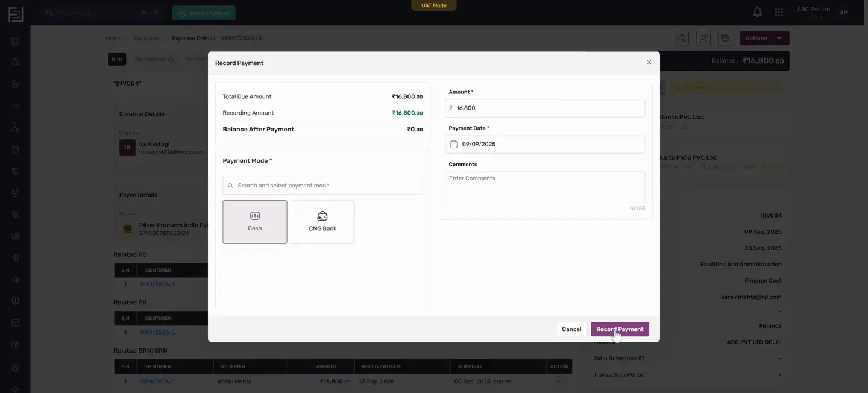The width and height of the screenshot is (868, 393).
Task: Focus the Amount input field
Action: click(545, 108)
